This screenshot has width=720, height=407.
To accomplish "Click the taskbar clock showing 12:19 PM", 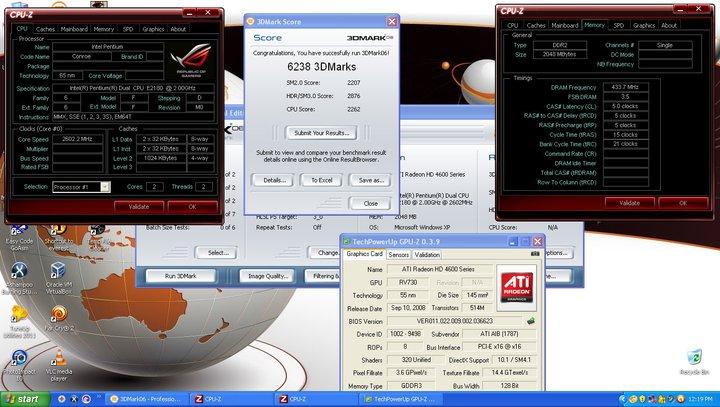I will point(700,399).
